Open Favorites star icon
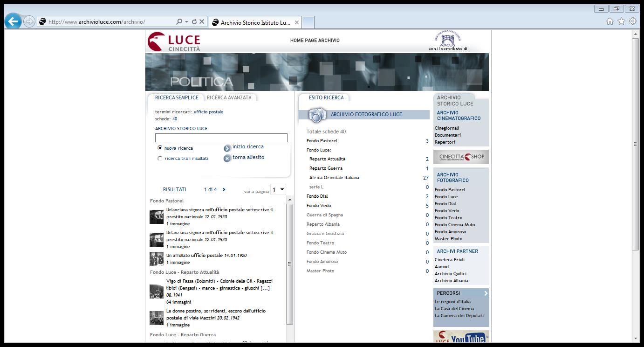 [621, 21]
